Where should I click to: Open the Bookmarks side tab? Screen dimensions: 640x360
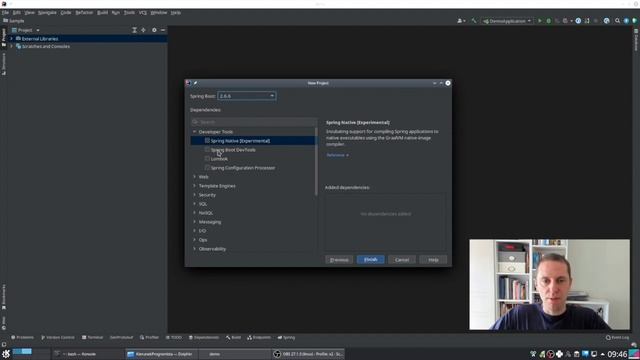point(4,297)
